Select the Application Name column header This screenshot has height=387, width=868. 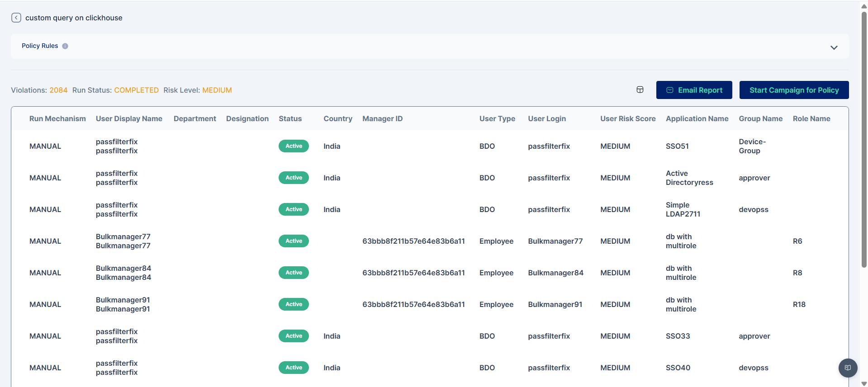point(697,118)
